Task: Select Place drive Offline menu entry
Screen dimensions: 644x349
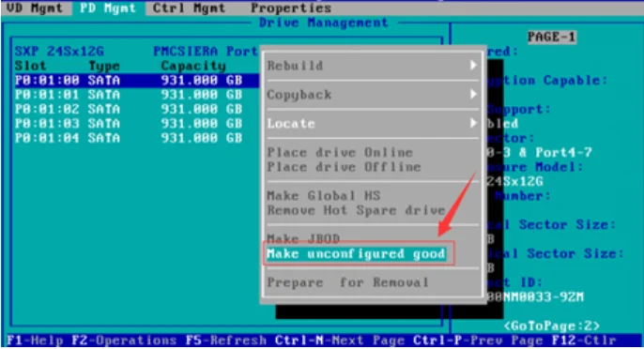Action: (x=344, y=167)
